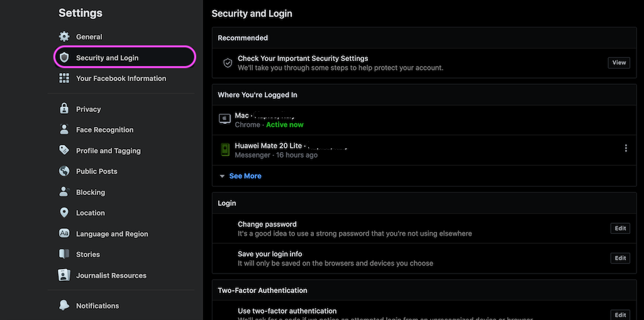This screenshot has height=320, width=644.
Task: Click the Stories book icon
Action: pyautogui.click(x=64, y=254)
